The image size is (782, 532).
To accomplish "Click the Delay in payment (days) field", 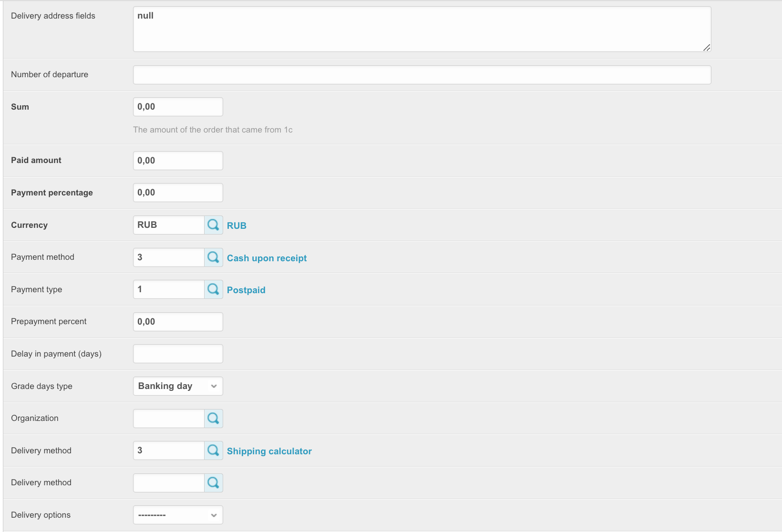I will [x=177, y=354].
